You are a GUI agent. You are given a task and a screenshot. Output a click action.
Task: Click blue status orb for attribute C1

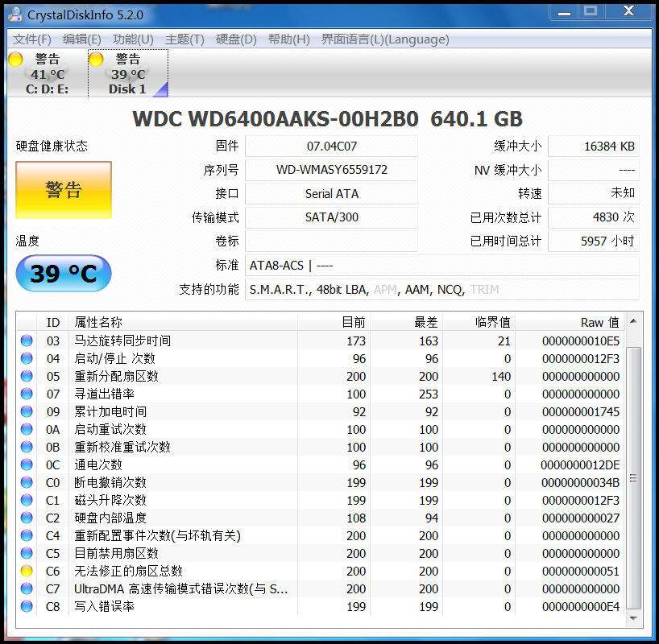coord(27,501)
